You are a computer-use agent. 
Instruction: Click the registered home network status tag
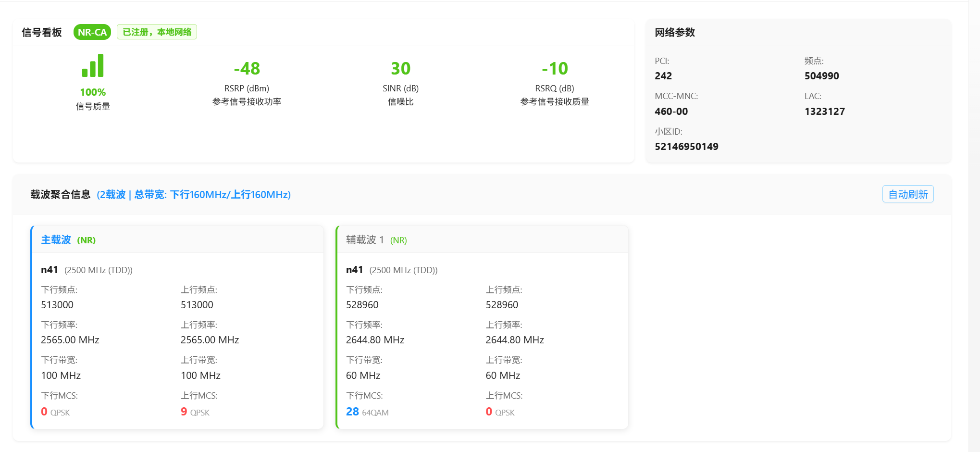(x=157, y=32)
